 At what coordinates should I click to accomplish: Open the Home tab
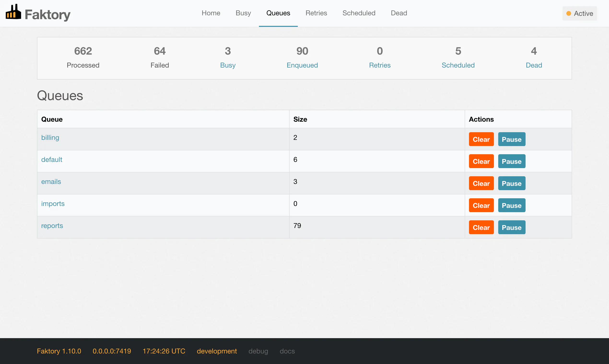coord(211,13)
